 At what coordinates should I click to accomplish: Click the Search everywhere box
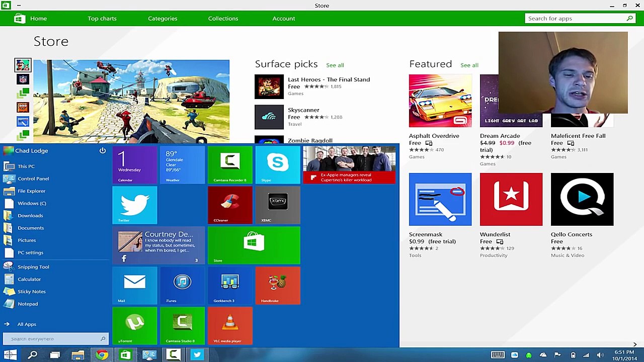click(55, 339)
